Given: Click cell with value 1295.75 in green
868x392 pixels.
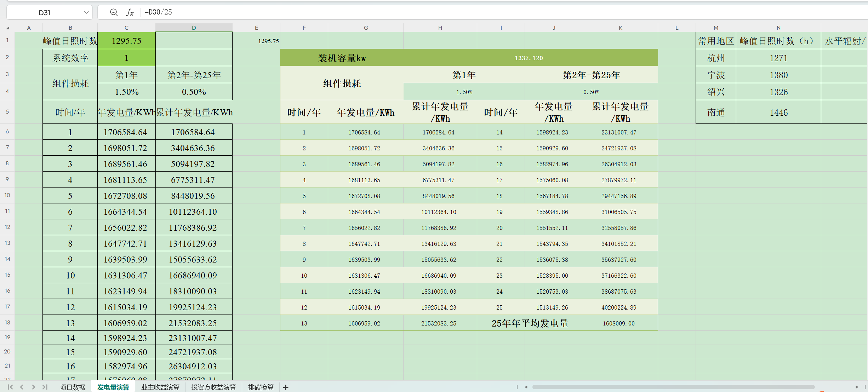Looking at the screenshot, I should point(126,41).
